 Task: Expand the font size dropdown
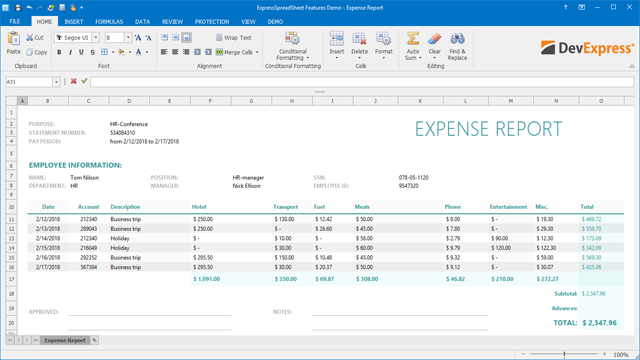point(128,38)
